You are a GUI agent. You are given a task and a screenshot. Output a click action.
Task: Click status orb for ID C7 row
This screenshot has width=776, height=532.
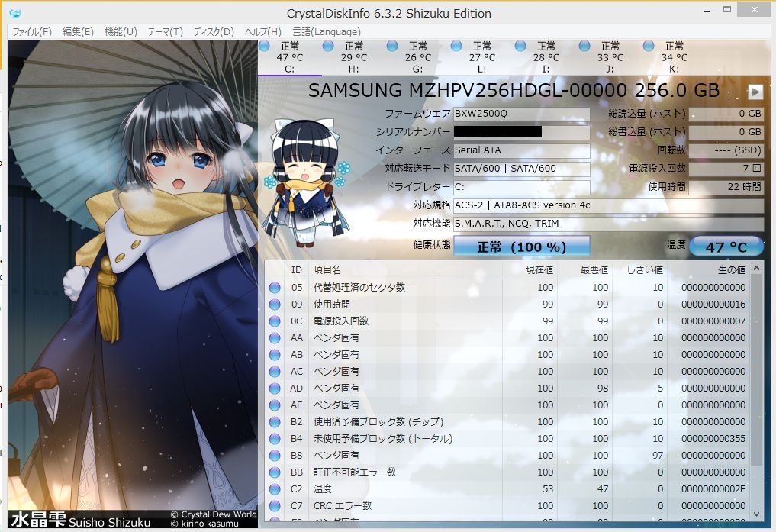tap(275, 506)
